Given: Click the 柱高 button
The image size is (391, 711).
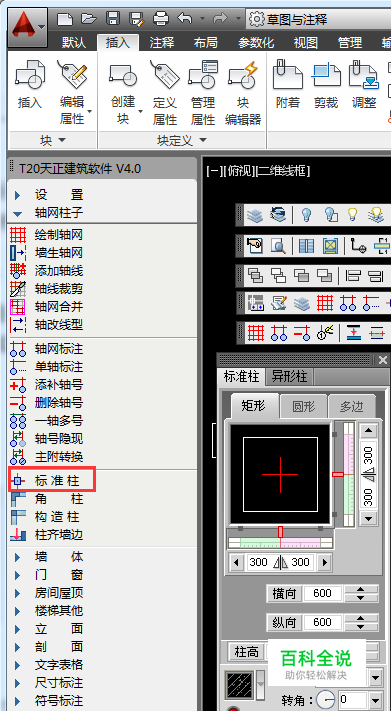Looking at the screenshot, I should (x=246, y=652).
